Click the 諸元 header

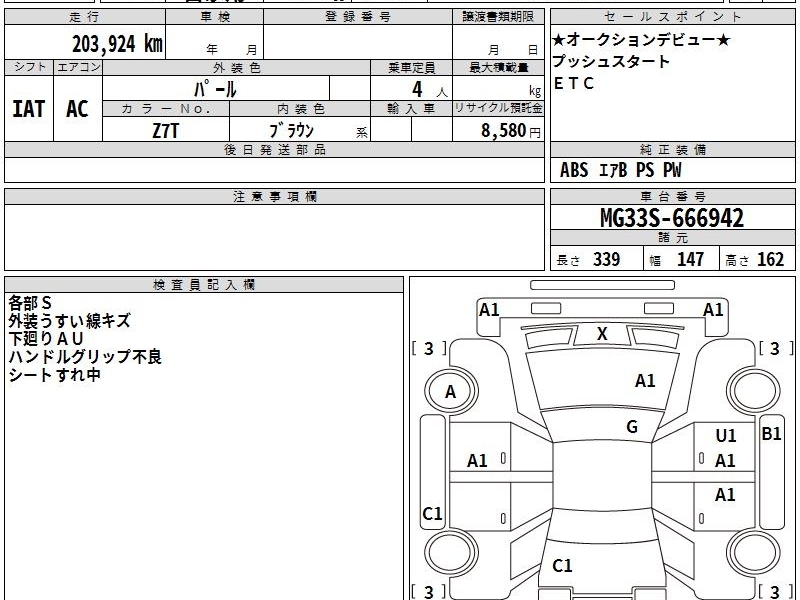tap(672, 238)
